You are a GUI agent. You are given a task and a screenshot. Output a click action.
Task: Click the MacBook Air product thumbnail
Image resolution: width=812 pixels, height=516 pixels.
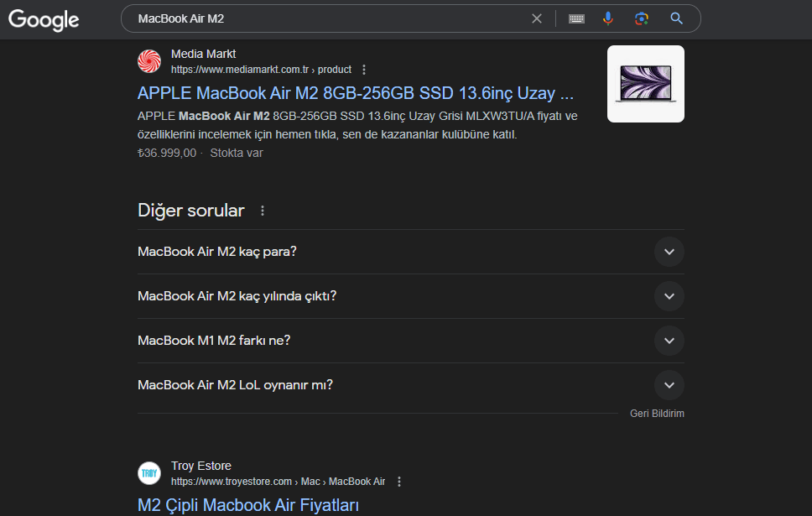pyautogui.click(x=645, y=84)
